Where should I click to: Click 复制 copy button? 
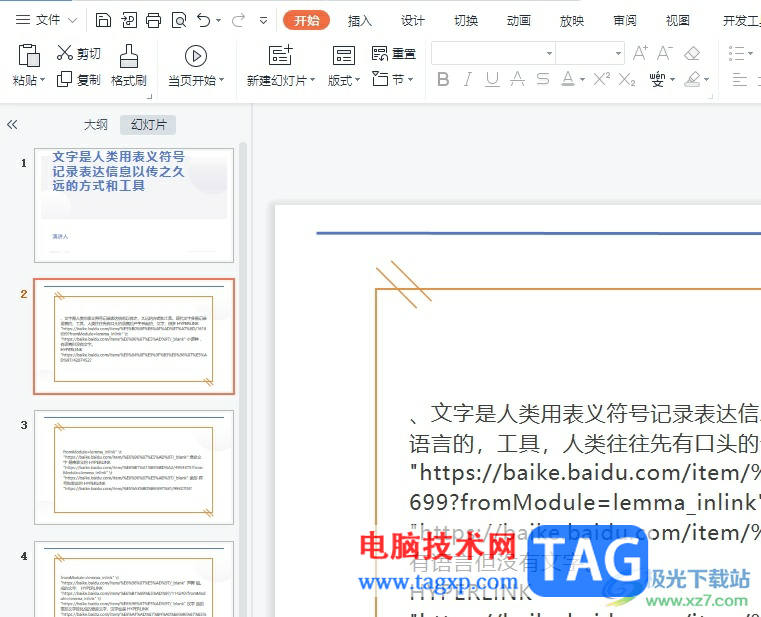coord(79,80)
